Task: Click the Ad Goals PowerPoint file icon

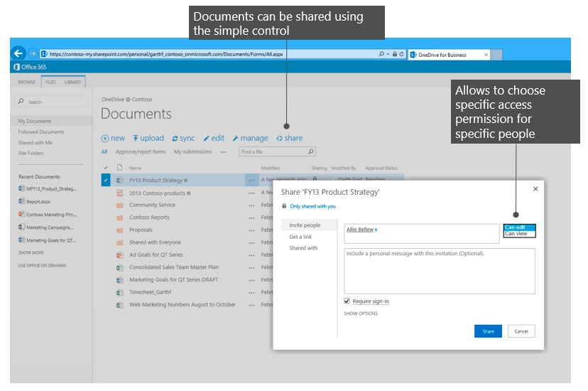Action: click(x=119, y=255)
